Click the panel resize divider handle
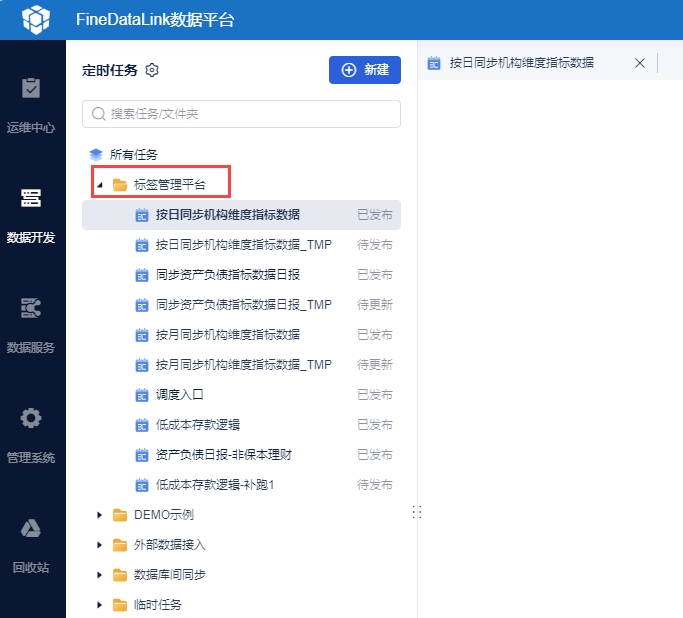 417,512
